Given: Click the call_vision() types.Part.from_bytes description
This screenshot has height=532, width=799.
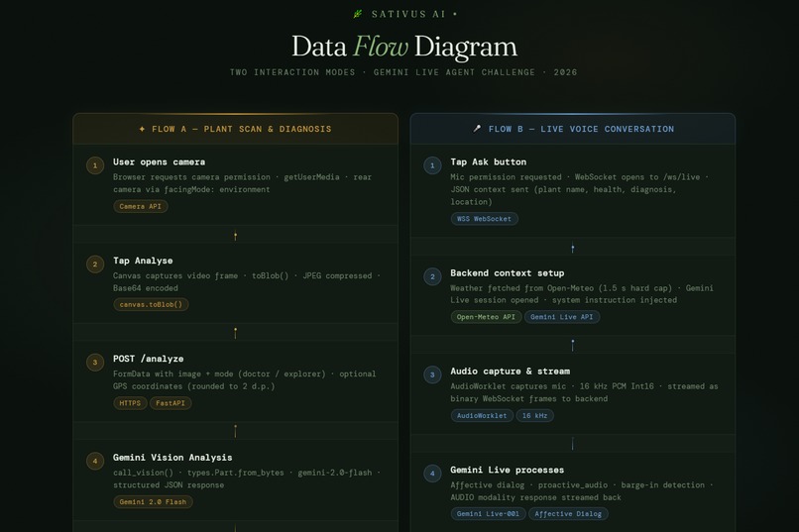Looking at the screenshot, I should 247,479.
